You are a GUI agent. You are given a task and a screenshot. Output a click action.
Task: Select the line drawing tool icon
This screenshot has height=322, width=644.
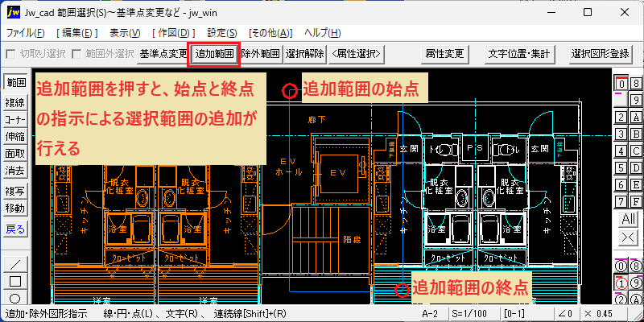[x=15, y=264]
